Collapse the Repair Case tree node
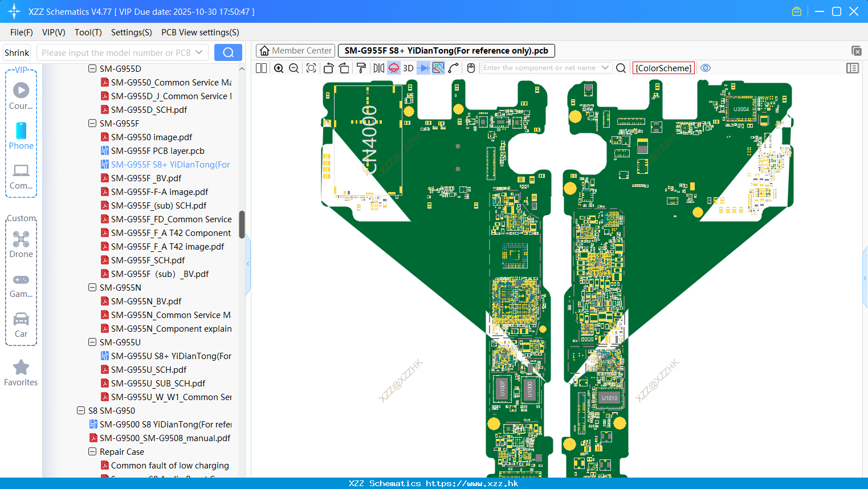This screenshot has height=489, width=868. click(92, 451)
